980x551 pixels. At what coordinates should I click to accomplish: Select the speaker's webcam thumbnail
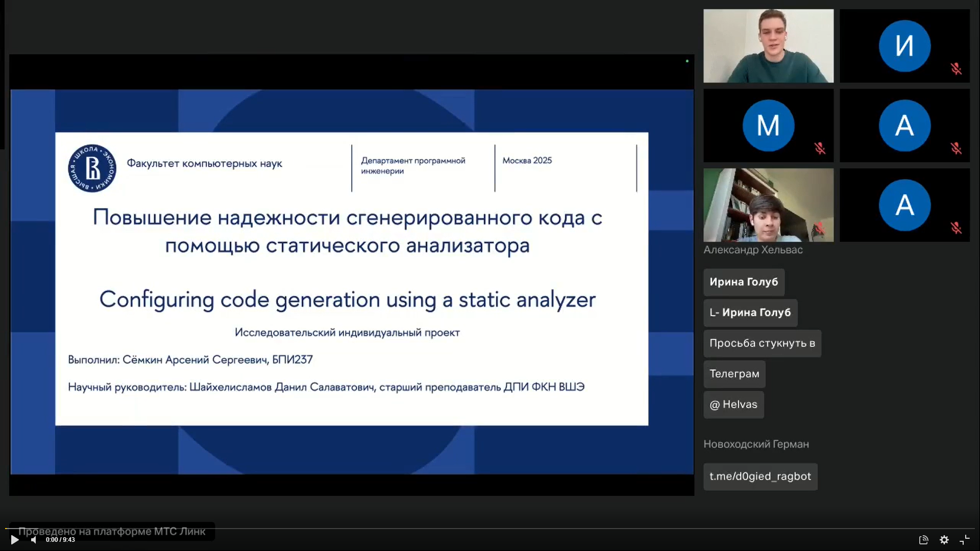[x=768, y=46]
